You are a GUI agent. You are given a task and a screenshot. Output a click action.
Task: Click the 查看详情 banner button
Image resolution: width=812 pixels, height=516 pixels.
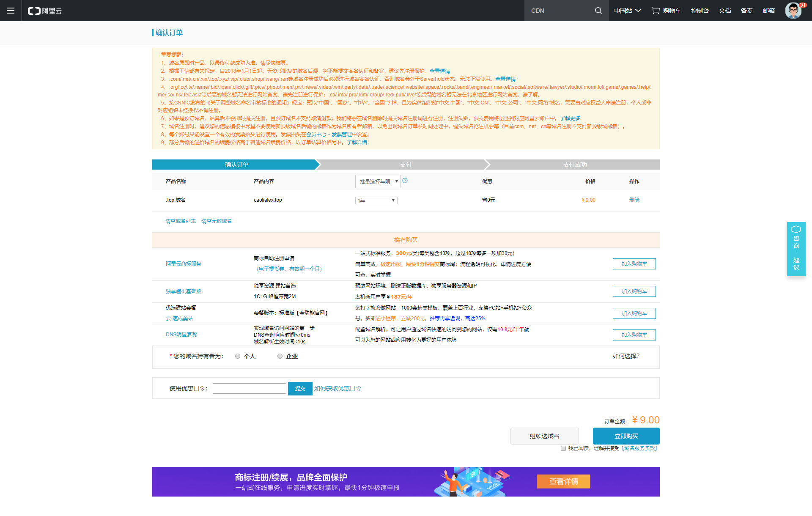(x=563, y=481)
